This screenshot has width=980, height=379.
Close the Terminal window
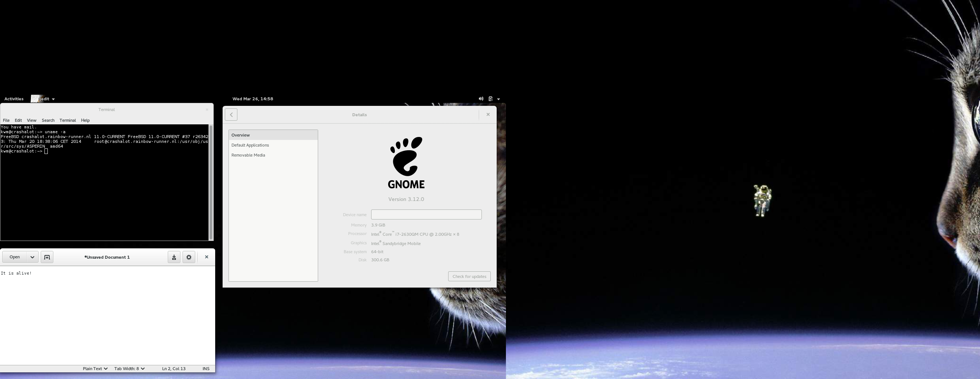click(x=207, y=110)
